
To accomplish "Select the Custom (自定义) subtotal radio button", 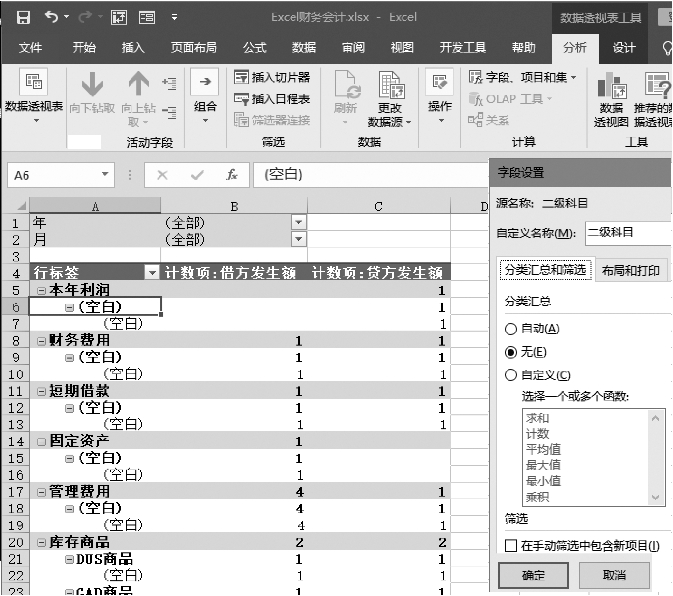I will (512, 375).
